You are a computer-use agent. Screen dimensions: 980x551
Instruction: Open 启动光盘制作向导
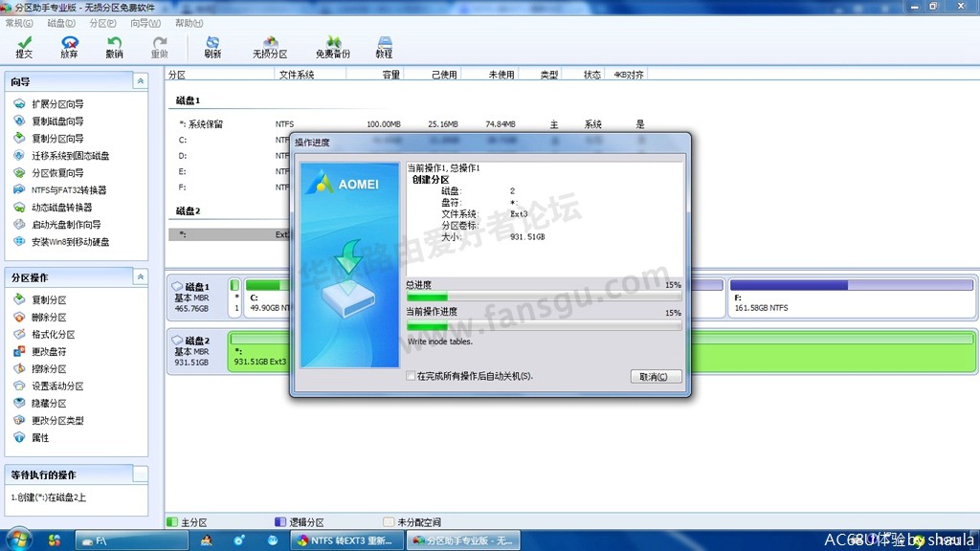(56, 224)
